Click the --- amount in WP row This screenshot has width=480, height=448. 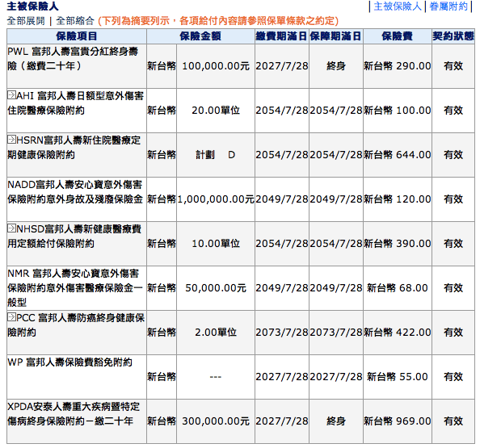tap(216, 377)
